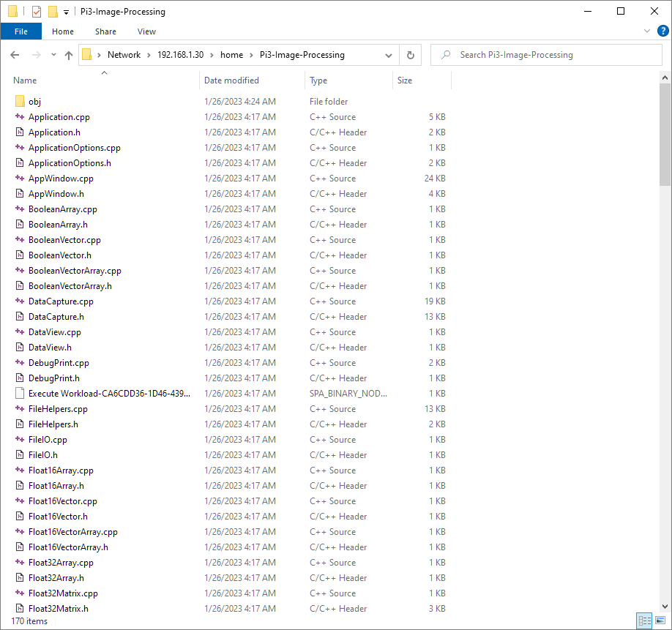
Task: Customize Quick Access Toolbar dropdown arrow
Action: pos(66,12)
